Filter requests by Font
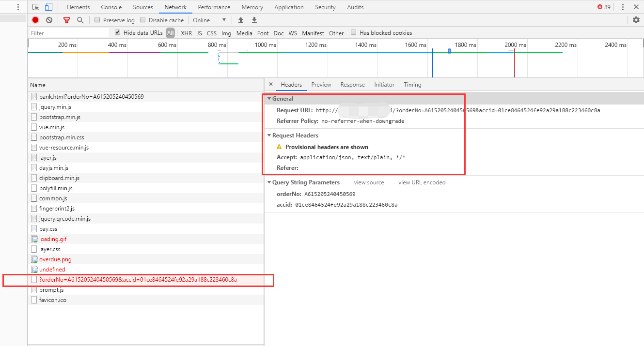644x346 pixels. [263, 33]
